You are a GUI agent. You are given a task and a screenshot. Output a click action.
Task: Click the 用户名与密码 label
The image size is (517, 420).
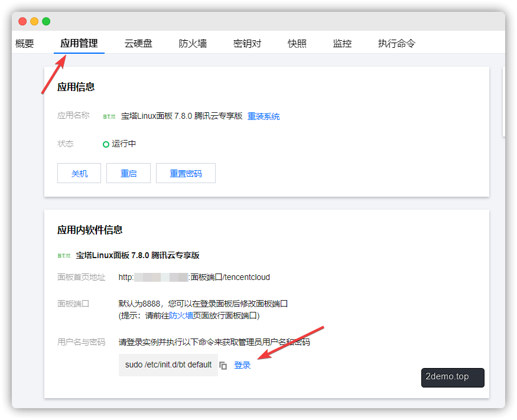[82, 342]
